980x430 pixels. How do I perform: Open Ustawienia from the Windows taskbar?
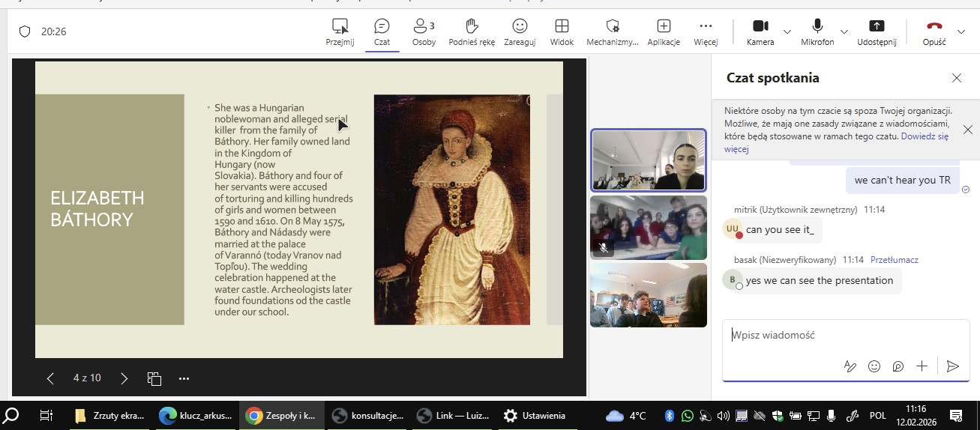pos(535,415)
